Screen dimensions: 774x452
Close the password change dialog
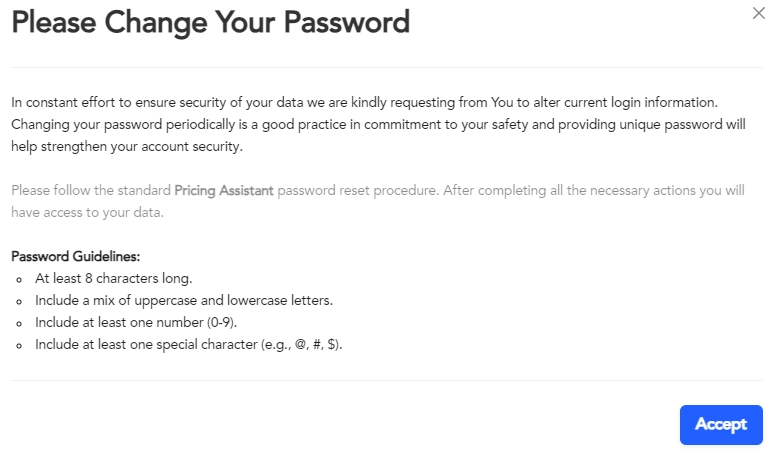coord(758,14)
